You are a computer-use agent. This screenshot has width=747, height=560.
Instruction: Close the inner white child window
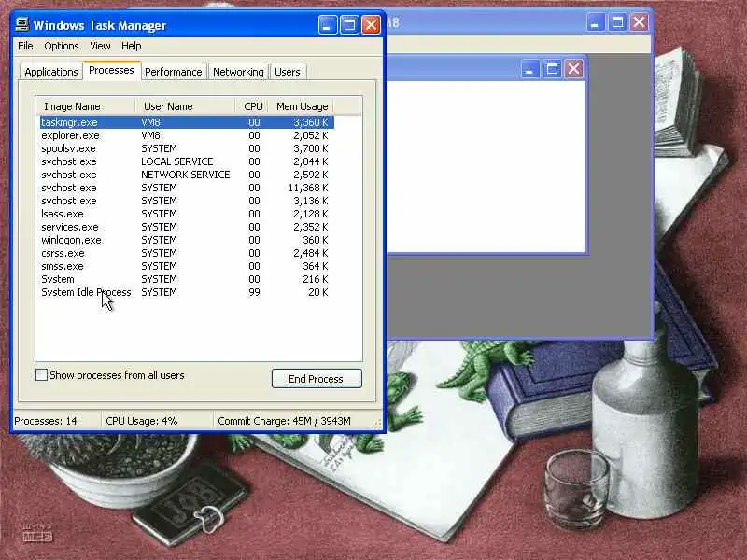pos(574,69)
